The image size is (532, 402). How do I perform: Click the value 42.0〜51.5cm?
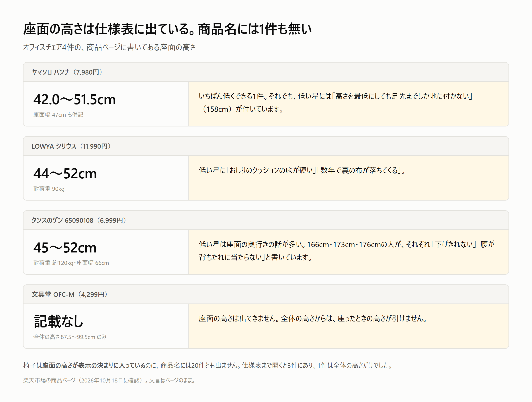pyautogui.click(x=74, y=99)
